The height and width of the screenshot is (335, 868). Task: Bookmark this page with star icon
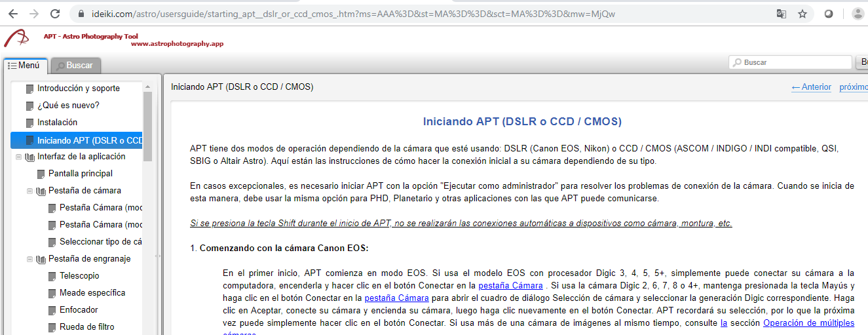point(802,14)
